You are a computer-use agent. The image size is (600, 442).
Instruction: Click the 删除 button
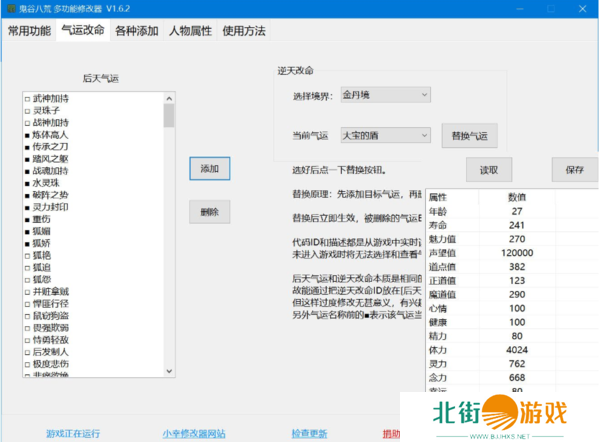pos(209,212)
